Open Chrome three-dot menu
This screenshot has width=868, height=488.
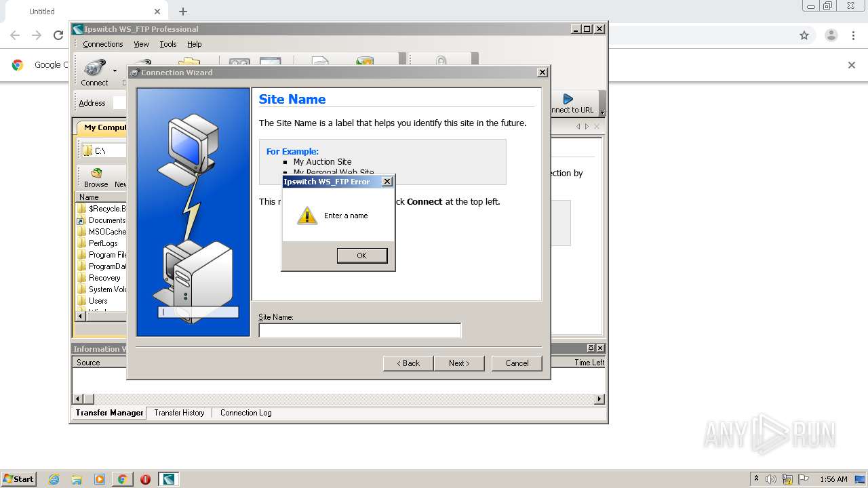(x=854, y=35)
